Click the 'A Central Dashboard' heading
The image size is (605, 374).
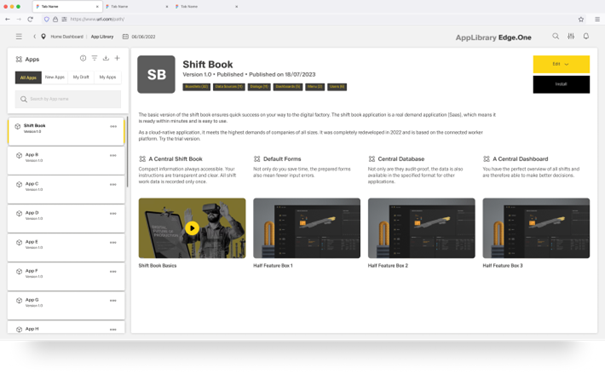tap(520, 159)
